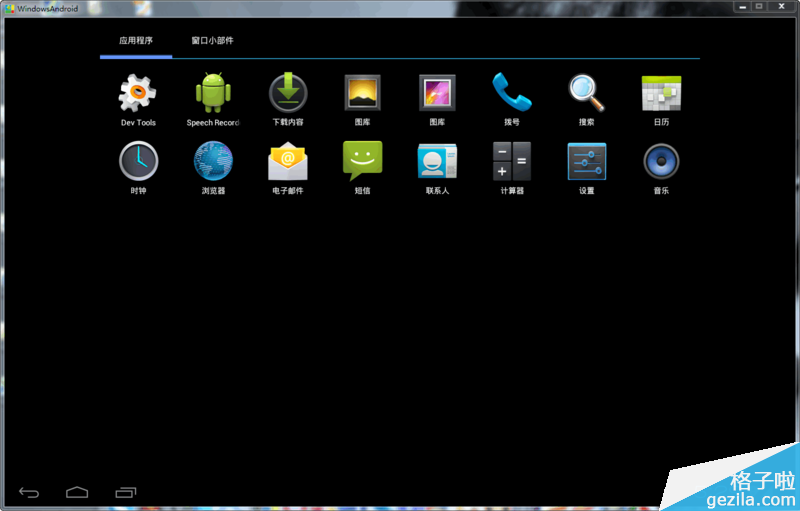This screenshot has width=800, height=511.
Task: Tap the Android back navigation button
Action: pyautogui.click(x=29, y=492)
